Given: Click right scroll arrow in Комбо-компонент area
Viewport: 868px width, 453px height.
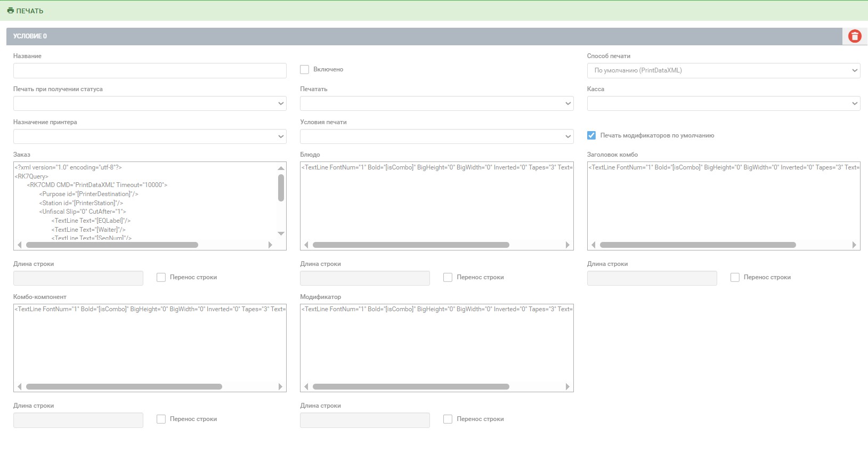Looking at the screenshot, I should (x=280, y=387).
